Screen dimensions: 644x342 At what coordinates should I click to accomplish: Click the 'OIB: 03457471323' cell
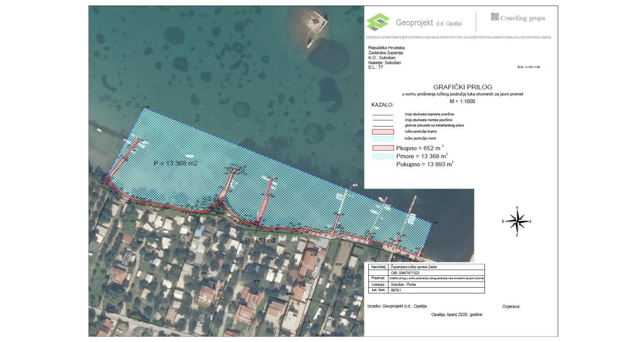click(437, 273)
